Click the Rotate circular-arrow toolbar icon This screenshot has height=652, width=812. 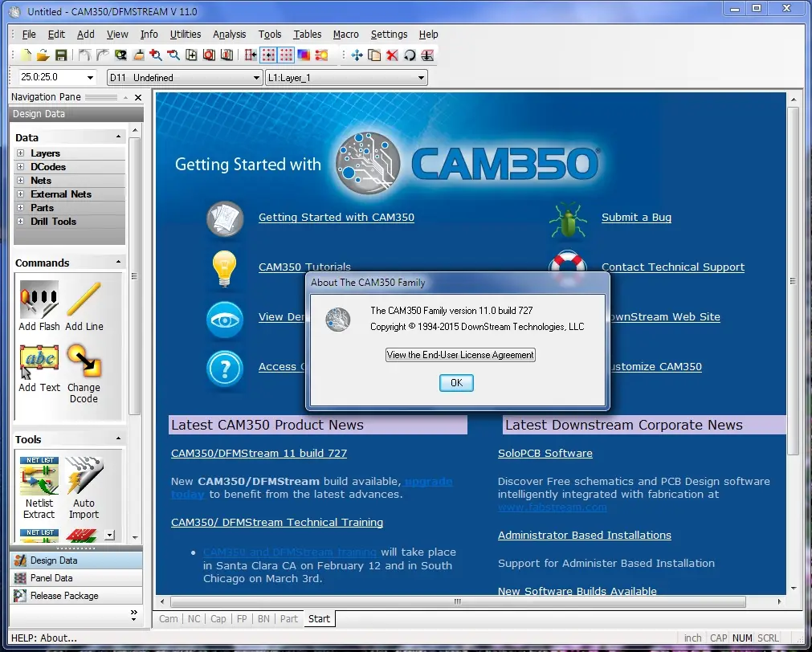410,55
